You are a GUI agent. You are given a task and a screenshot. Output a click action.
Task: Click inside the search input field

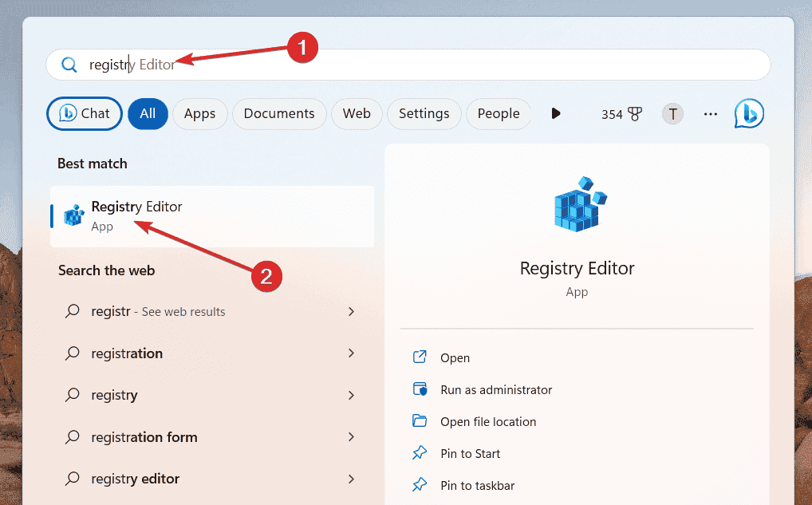click(x=239, y=64)
